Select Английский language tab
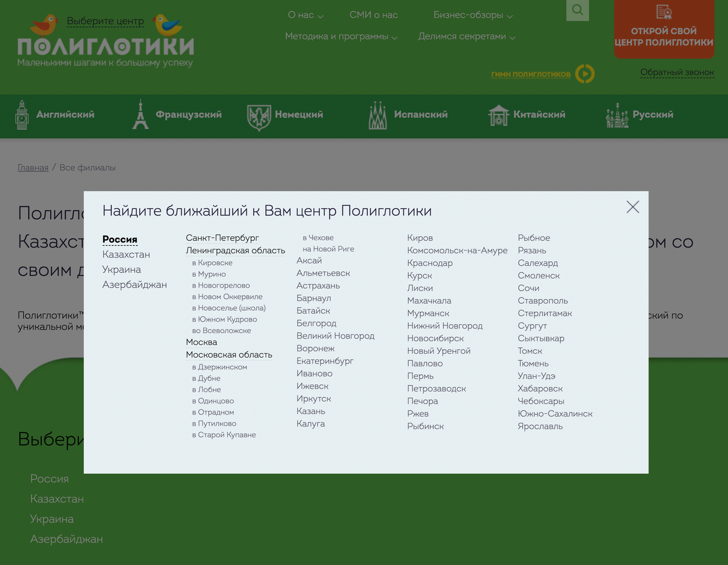 coord(66,114)
